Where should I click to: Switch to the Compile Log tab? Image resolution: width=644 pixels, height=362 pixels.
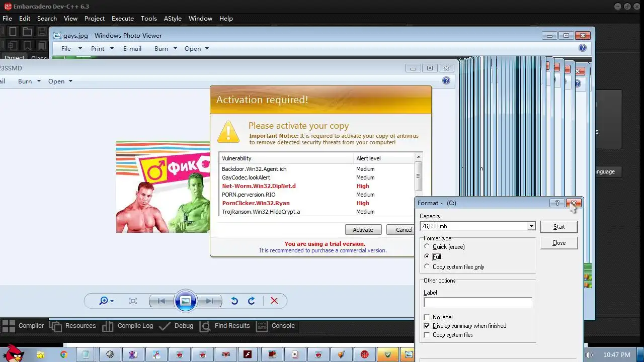[x=128, y=326]
